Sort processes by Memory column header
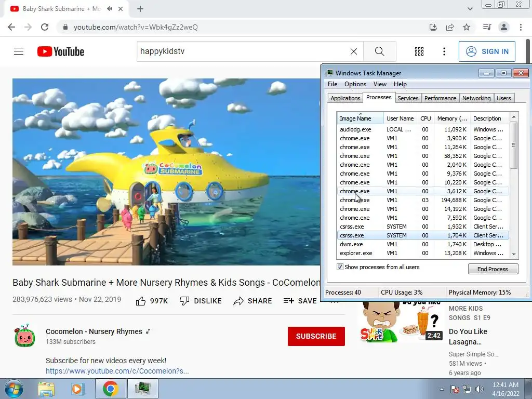The height and width of the screenshot is (399, 532). tap(452, 118)
